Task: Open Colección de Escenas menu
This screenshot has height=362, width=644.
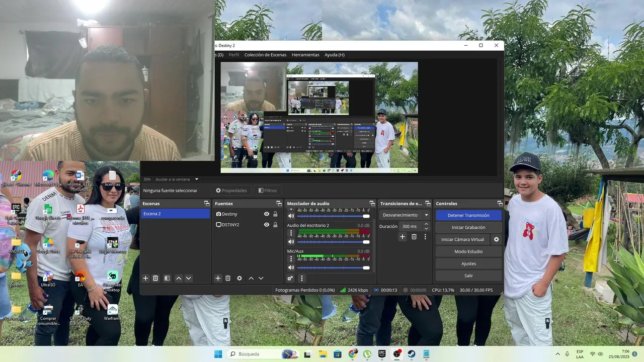Action: pyautogui.click(x=265, y=55)
